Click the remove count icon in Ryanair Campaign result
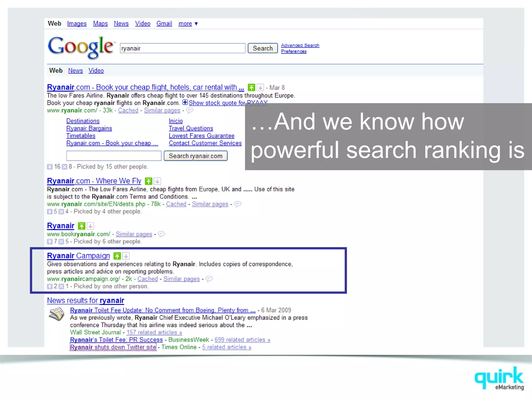This screenshot has width=532, height=399. pos(61,287)
